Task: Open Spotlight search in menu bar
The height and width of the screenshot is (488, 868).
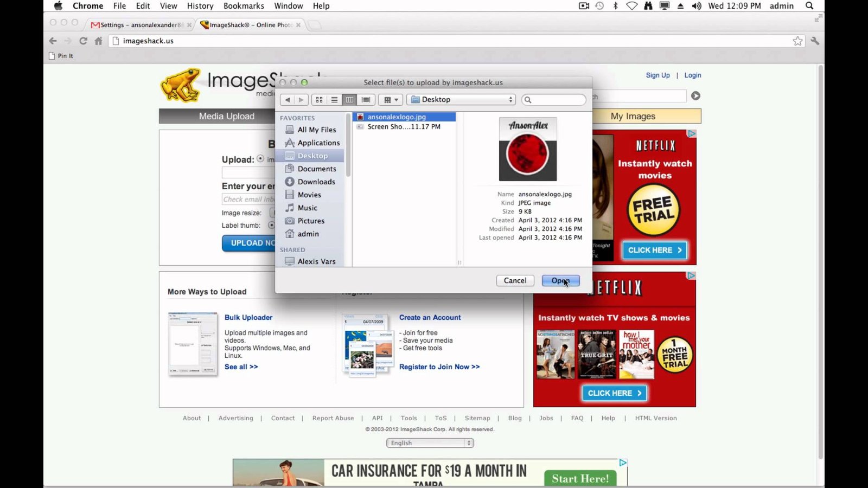Action: 809,6
